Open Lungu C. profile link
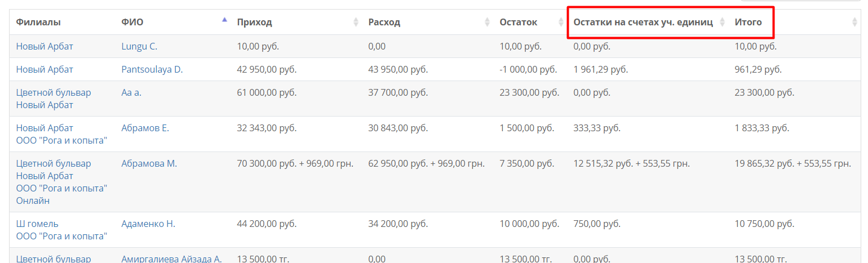The height and width of the screenshot is (263, 868). [139, 46]
